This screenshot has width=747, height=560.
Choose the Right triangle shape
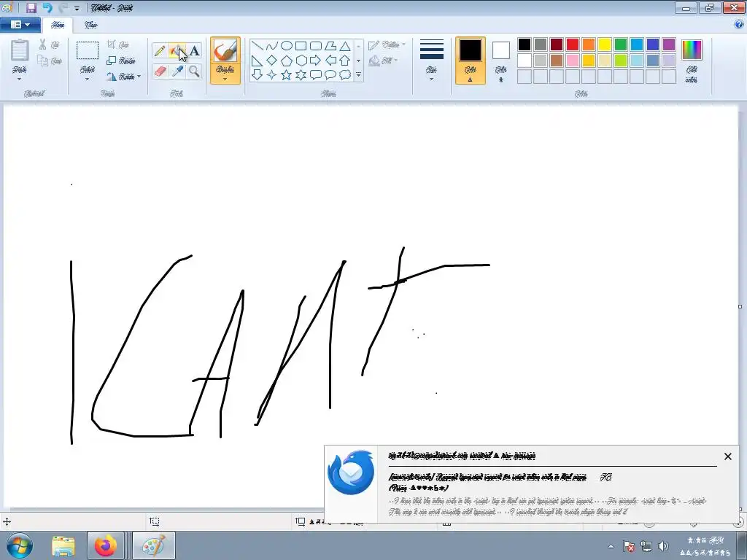[x=258, y=61]
